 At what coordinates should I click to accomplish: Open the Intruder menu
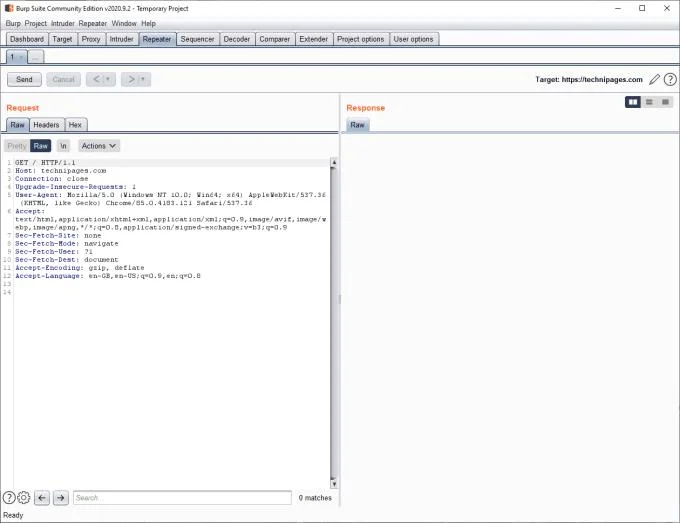pos(62,23)
